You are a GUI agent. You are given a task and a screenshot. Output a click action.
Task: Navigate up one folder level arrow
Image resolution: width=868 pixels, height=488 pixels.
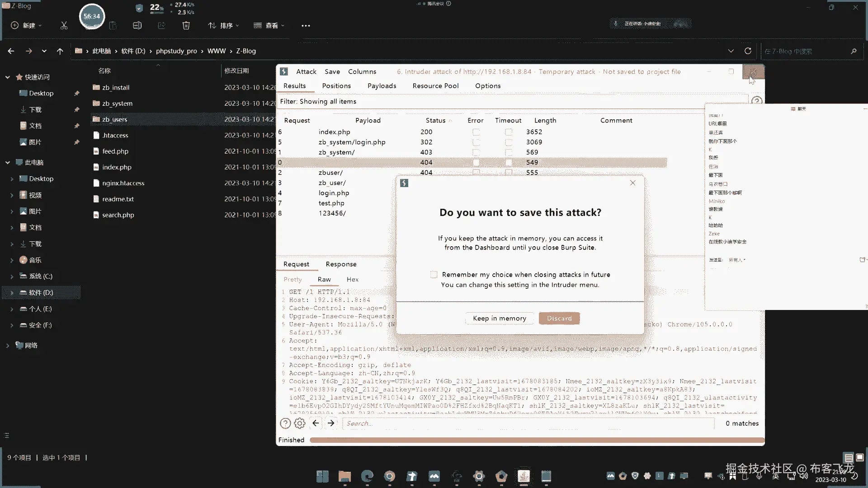(60, 51)
